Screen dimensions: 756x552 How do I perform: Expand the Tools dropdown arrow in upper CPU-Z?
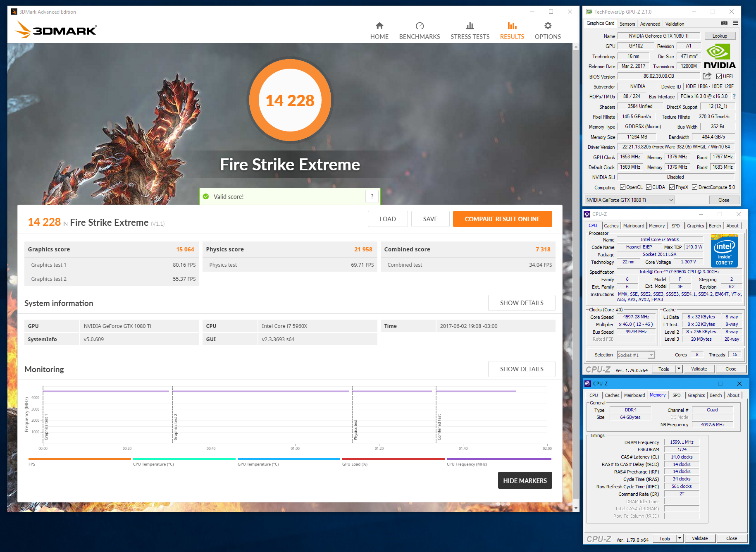[679, 369]
